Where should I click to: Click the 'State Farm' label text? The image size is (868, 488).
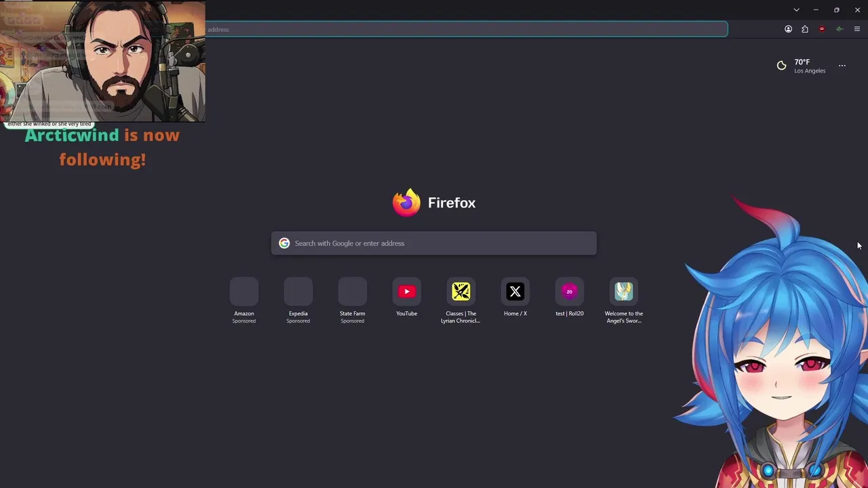(353, 313)
